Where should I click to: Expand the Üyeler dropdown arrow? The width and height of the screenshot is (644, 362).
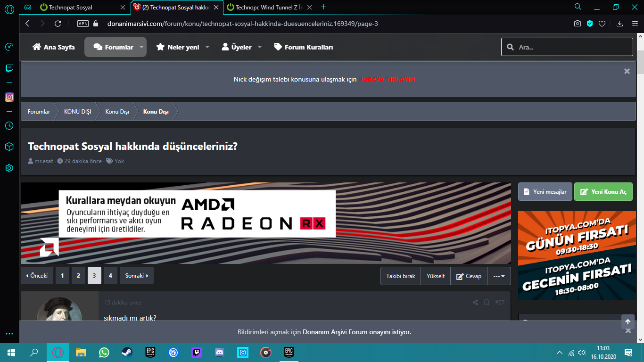[260, 47]
